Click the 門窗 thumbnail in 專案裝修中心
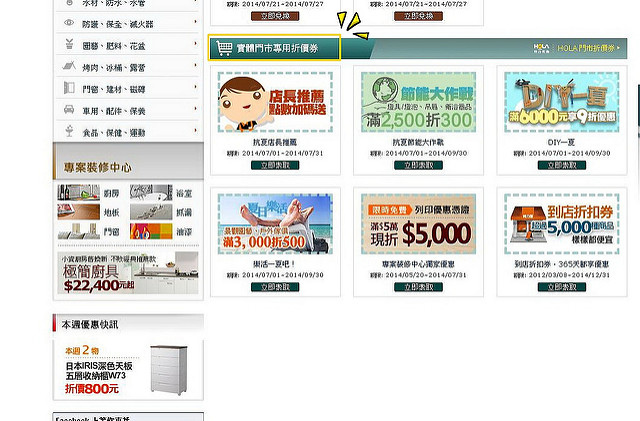This screenshot has height=421, width=640. pos(78,232)
